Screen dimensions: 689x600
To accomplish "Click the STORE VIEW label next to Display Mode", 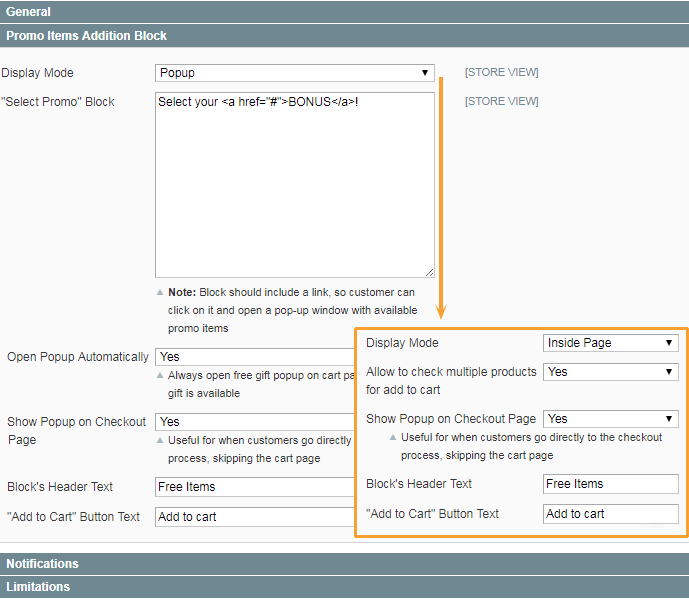I will (501, 73).
